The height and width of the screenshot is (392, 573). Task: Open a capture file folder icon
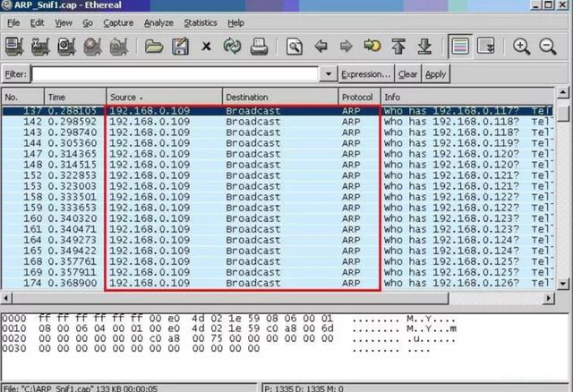[x=154, y=47]
